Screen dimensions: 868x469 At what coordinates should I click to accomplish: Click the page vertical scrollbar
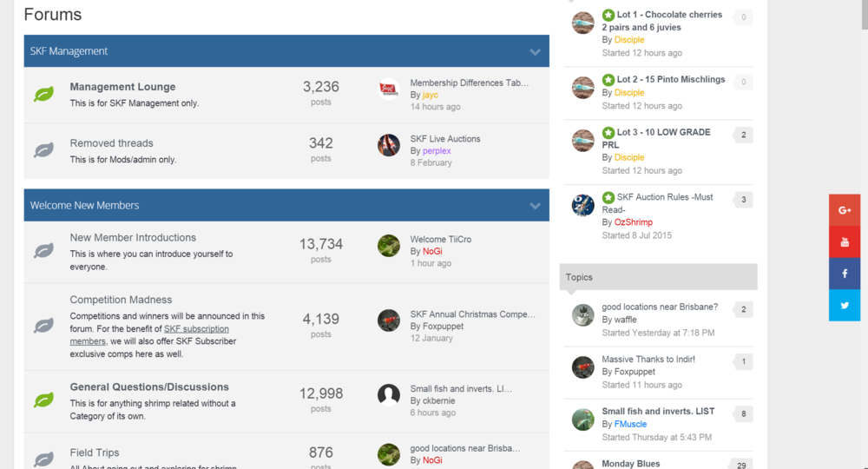pos(865,234)
